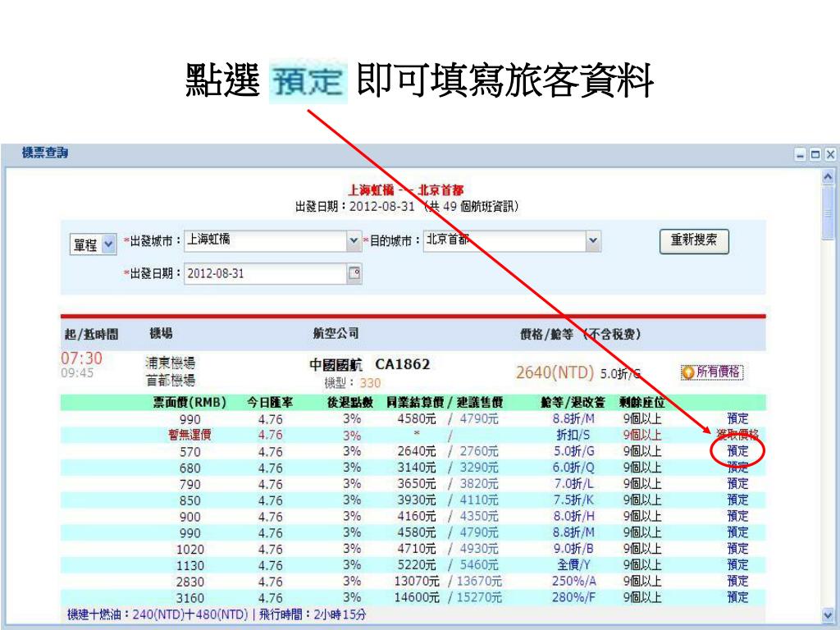Click the 2640(NTD) price text
Screen dimensions: 840x630
(x=555, y=372)
